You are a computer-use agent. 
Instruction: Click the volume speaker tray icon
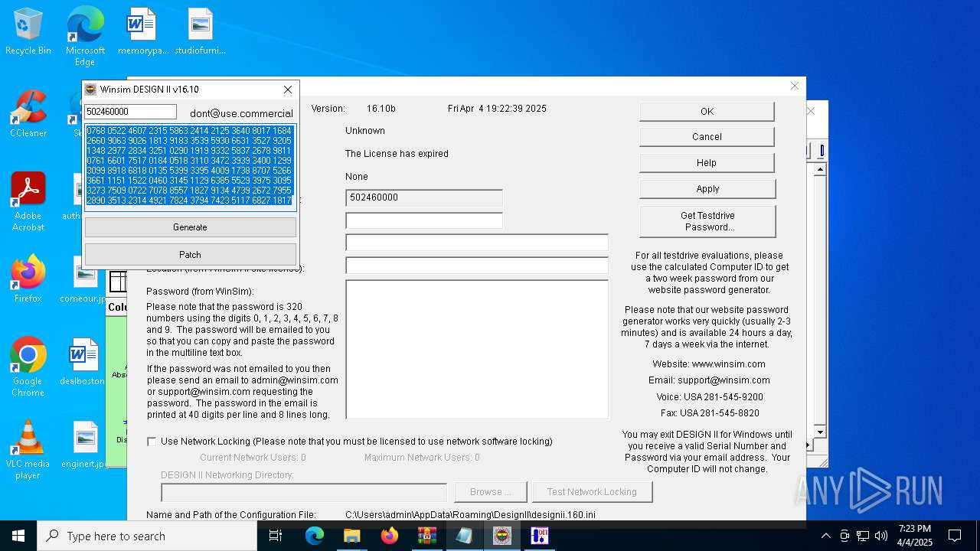point(881,536)
